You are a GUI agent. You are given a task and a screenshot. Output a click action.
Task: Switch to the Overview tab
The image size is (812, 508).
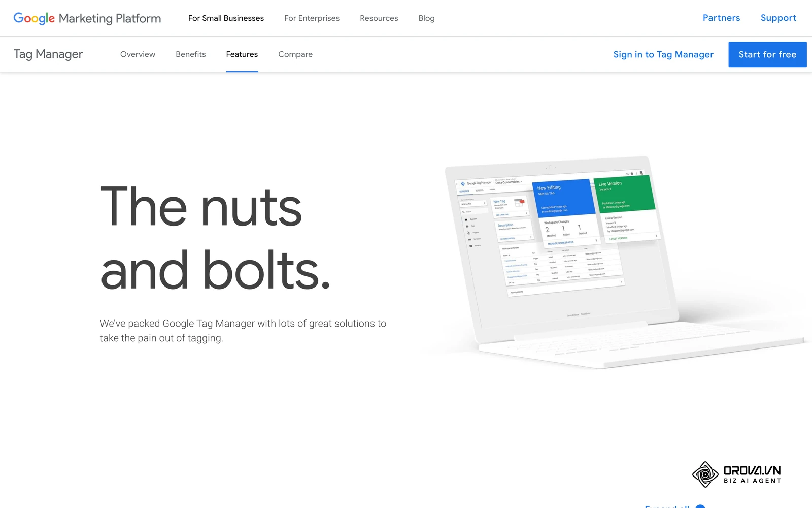click(x=138, y=54)
